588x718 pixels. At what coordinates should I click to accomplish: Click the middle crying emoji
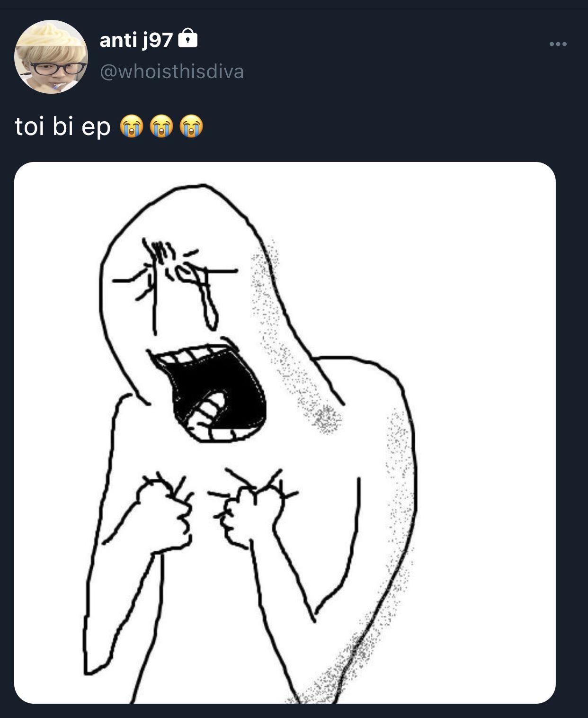161,126
